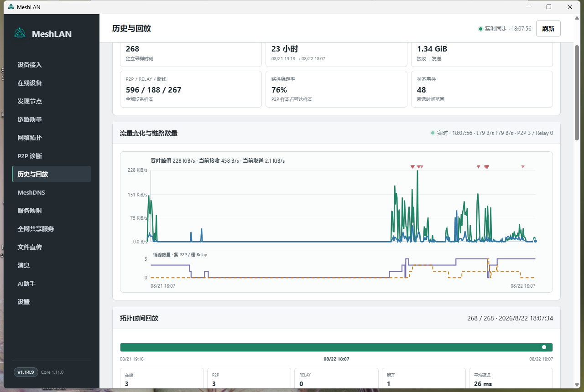Screen dimensions: 584x392
Task: Click the green live-sync status dot beside 实时同步
Action: click(480, 29)
